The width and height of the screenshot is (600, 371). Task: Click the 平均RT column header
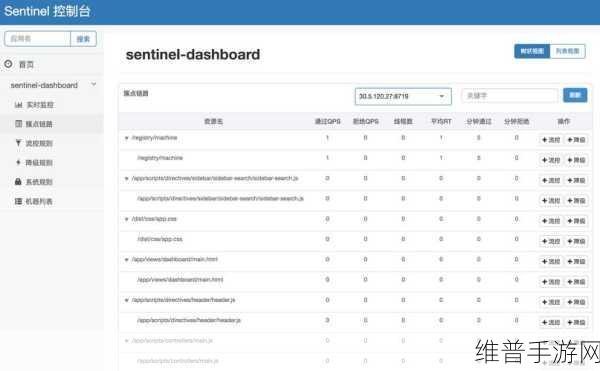click(441, 121)
